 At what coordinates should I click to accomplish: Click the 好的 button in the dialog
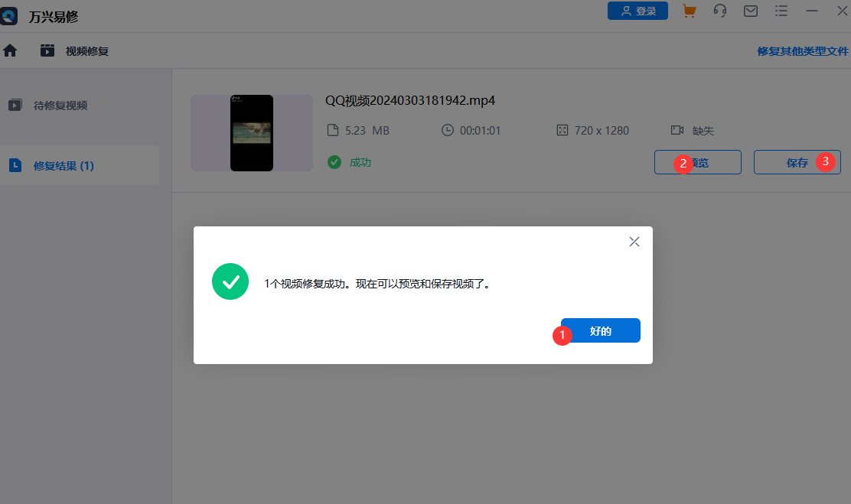click(x=600, y=330)
